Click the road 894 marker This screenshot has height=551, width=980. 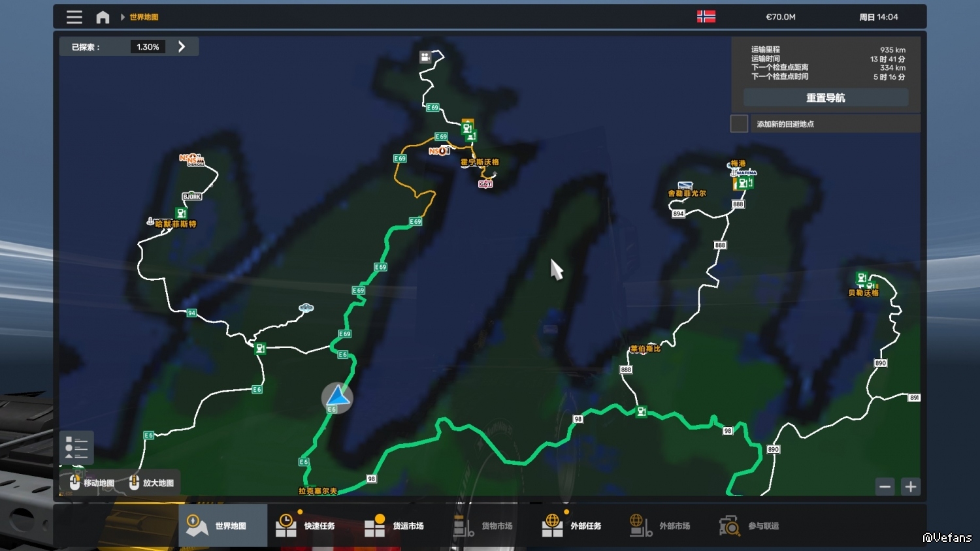pos(678,213)
